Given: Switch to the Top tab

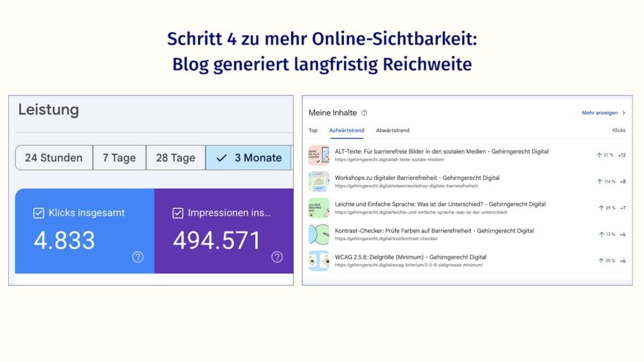Looking at the screenshot, I should pos(313,130).
